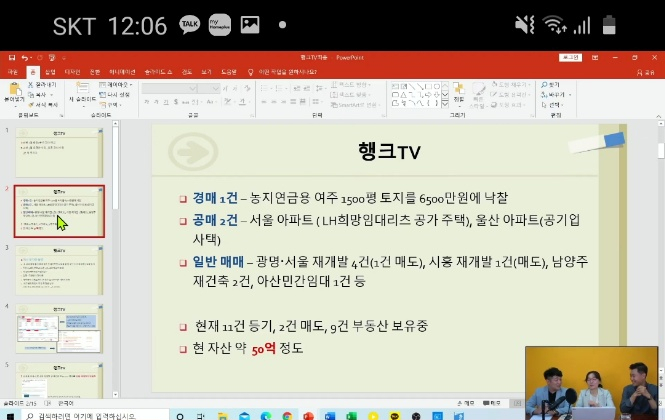The height and width of the screenshot is (420, 665).
Task: Click the numbered list icon
Action: 279,88
